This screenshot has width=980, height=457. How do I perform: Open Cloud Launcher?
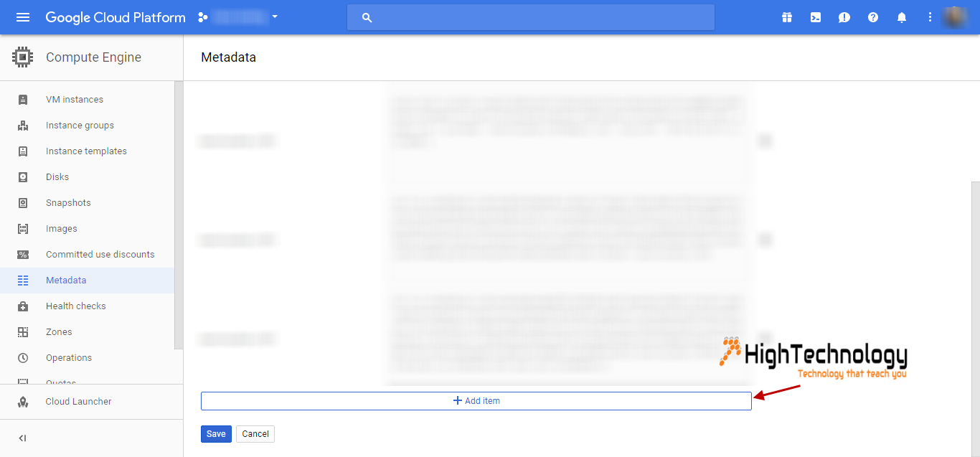79,402
